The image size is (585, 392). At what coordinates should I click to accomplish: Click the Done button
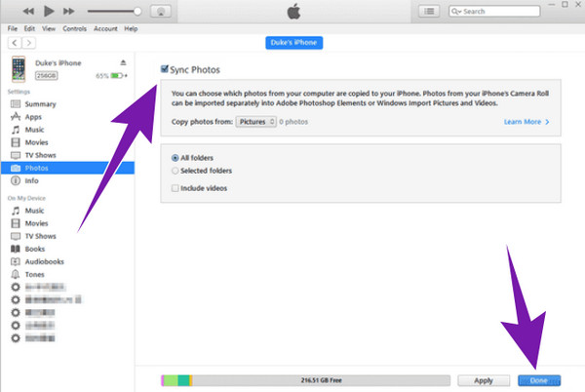click(539, 380)
